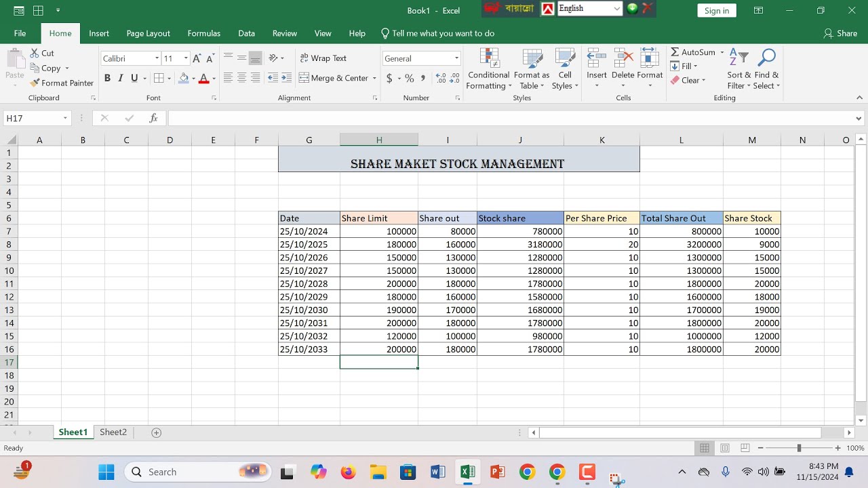Click Increase Decimal icon
Viewport: 868px width, 488px height.
[440, 78]
